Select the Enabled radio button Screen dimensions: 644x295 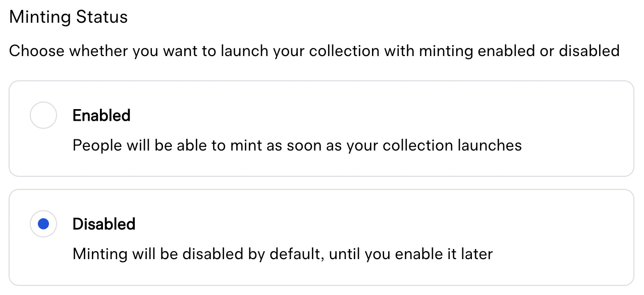pyautogui.click(x=43, y=116)
